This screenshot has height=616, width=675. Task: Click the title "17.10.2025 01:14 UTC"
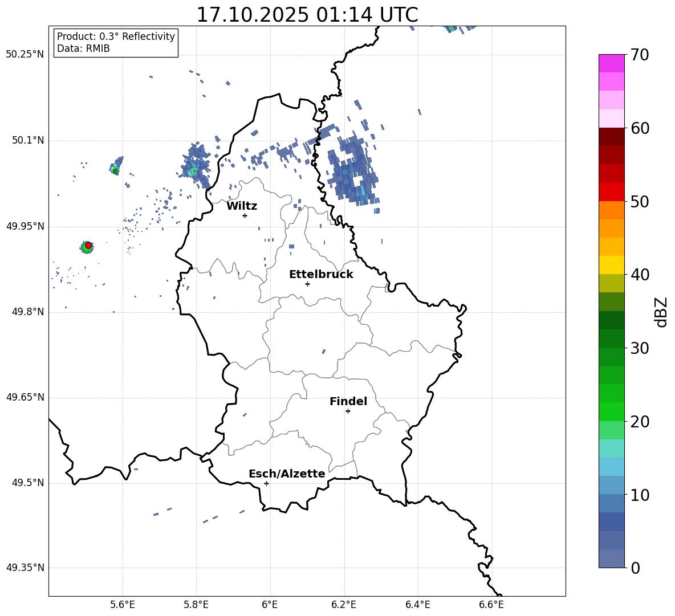[307, 15]
